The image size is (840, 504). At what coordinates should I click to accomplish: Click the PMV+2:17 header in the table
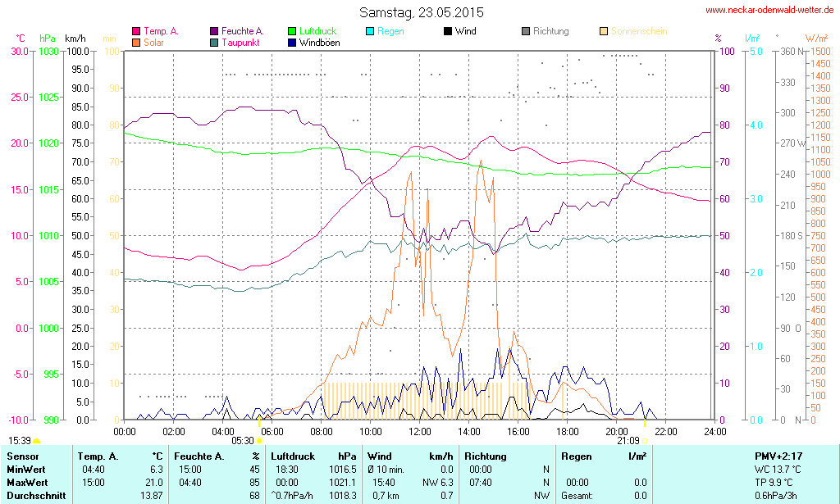tap(781, 456)
